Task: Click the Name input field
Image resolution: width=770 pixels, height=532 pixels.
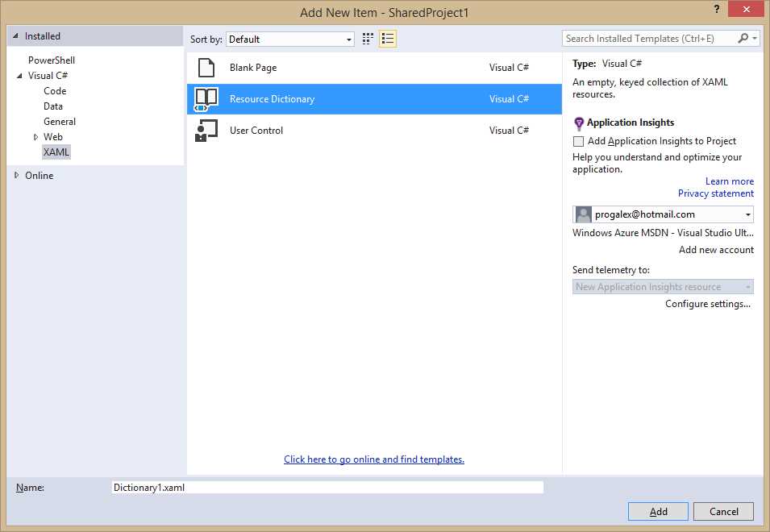Action: click(x=326, y=487)
